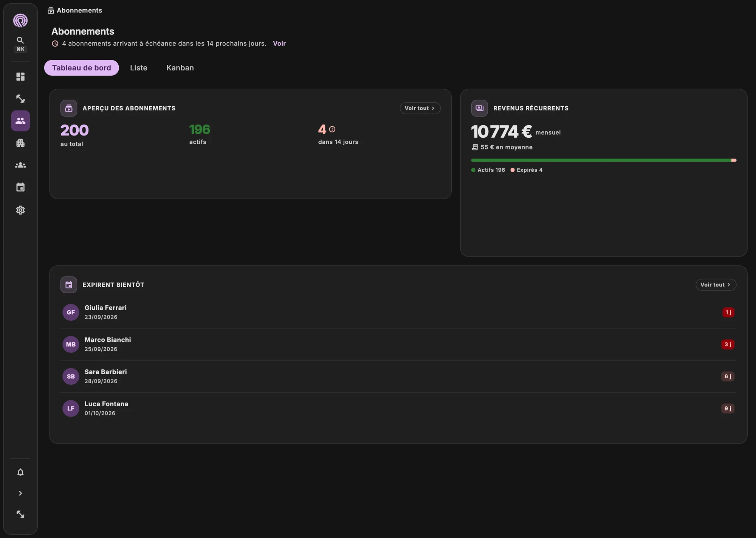Click the Expirent bientôt calendar icon
This screenshot has height=538, width=756.
69,285
